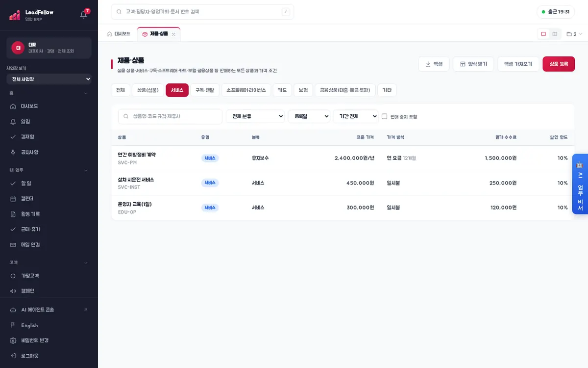Open 메일 연결 in the sidebar
588x368 pixels.
(49, 244)
